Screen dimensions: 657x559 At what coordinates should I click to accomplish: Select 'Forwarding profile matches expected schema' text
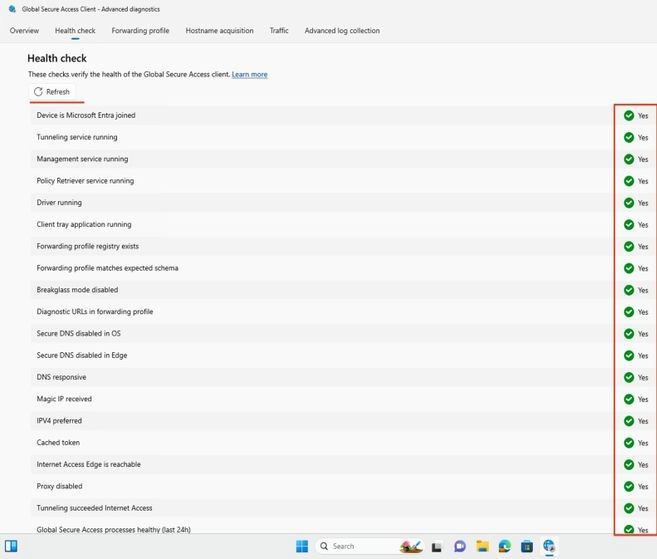coord(107,268)
